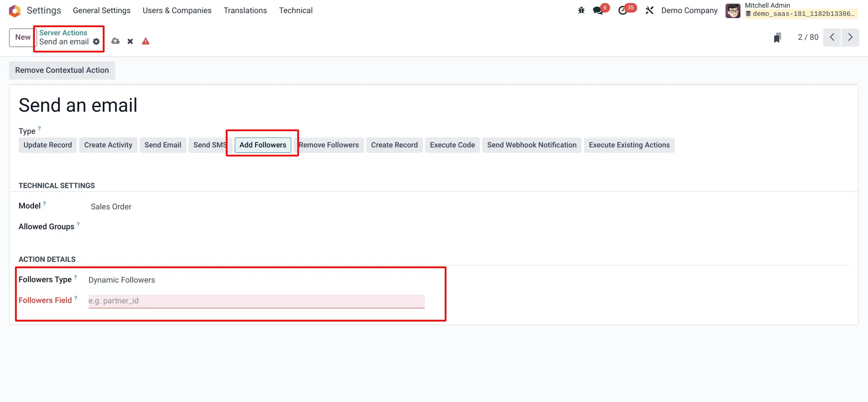Select the Add Followers type
The image size is (868, 402).
(x=263, y=145)
